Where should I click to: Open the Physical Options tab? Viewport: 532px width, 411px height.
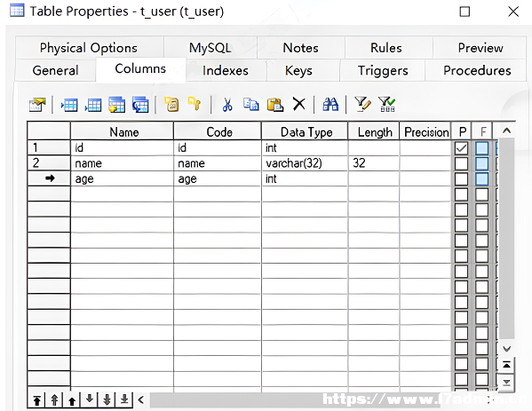pyautogui.click(x=89, y=48)
